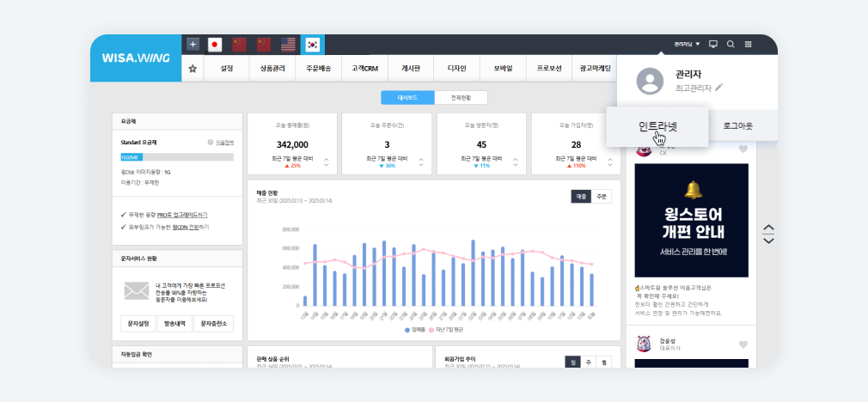Click the 지난 7일 평균 legend color dot
This screenshot has height=402, width=868.
pos(431,330)
